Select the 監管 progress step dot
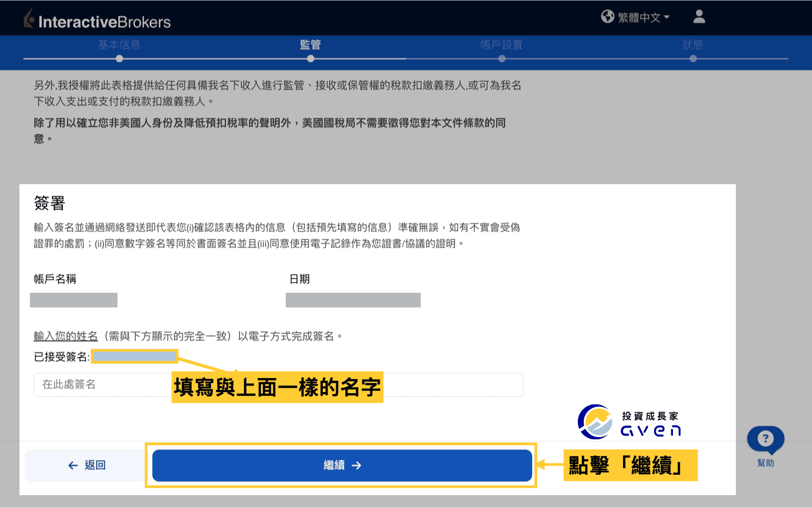This screenshot has height=508, width=812. tap(310, 60)
